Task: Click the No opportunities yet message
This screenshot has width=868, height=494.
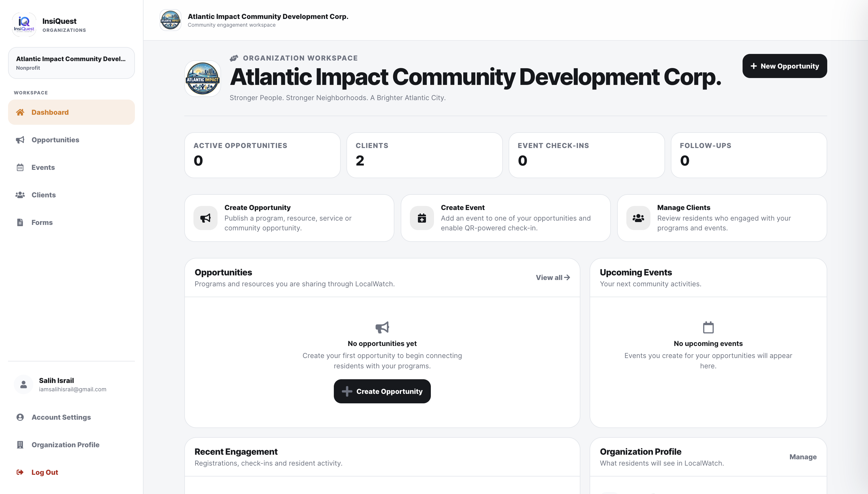Action: pos(382,343)
